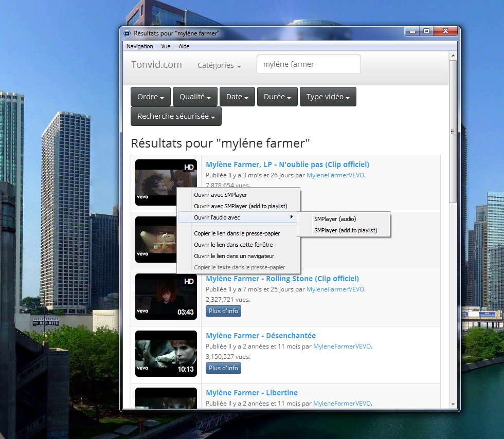
Task: Open the Désenchantée thumbnail showing 10:13
Action: coord(166,354)
